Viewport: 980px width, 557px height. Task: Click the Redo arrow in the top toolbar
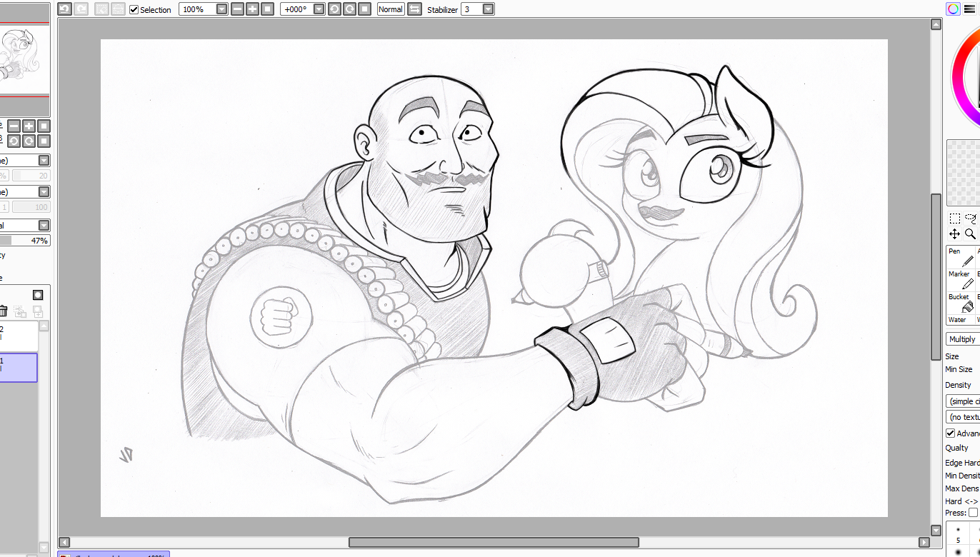(81, 9)
